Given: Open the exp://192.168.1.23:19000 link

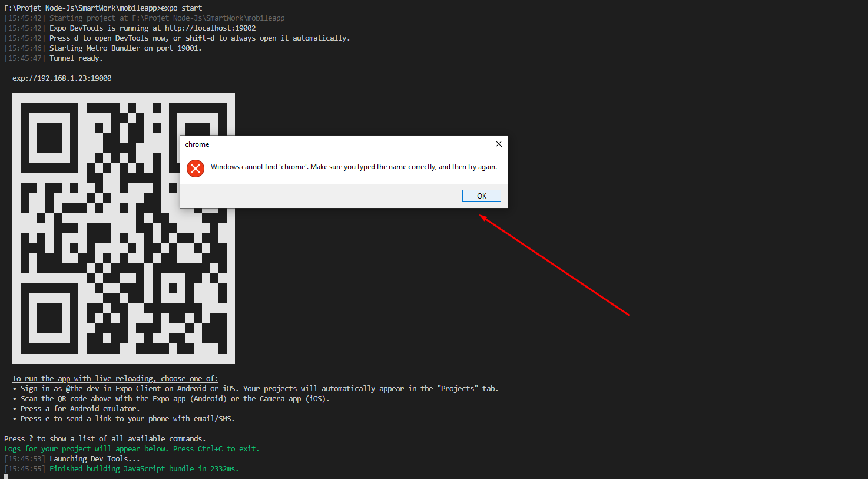Looking at the screenshot, I should (62, 78).
